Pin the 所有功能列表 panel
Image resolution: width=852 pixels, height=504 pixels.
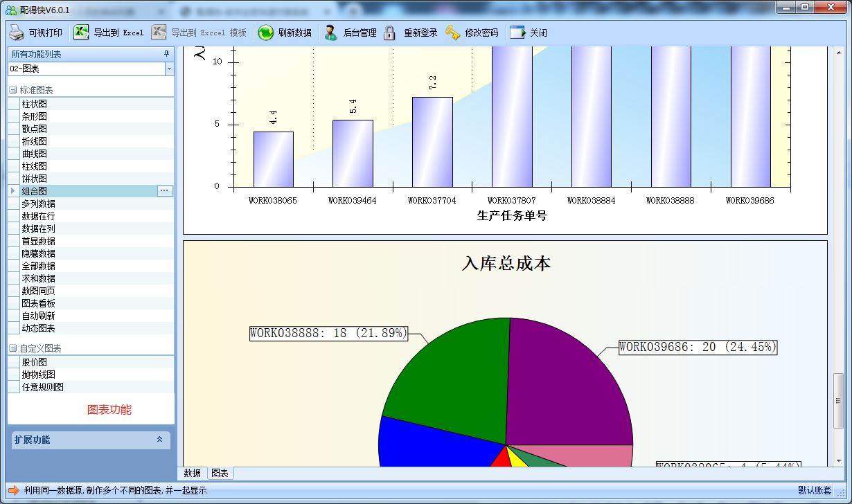(166, 54)
